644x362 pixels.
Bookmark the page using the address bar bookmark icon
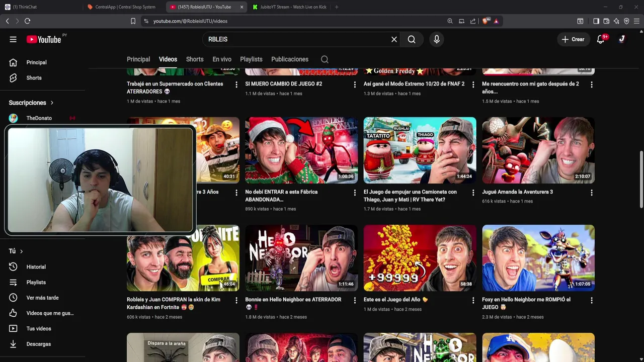(x=133, y=21)
